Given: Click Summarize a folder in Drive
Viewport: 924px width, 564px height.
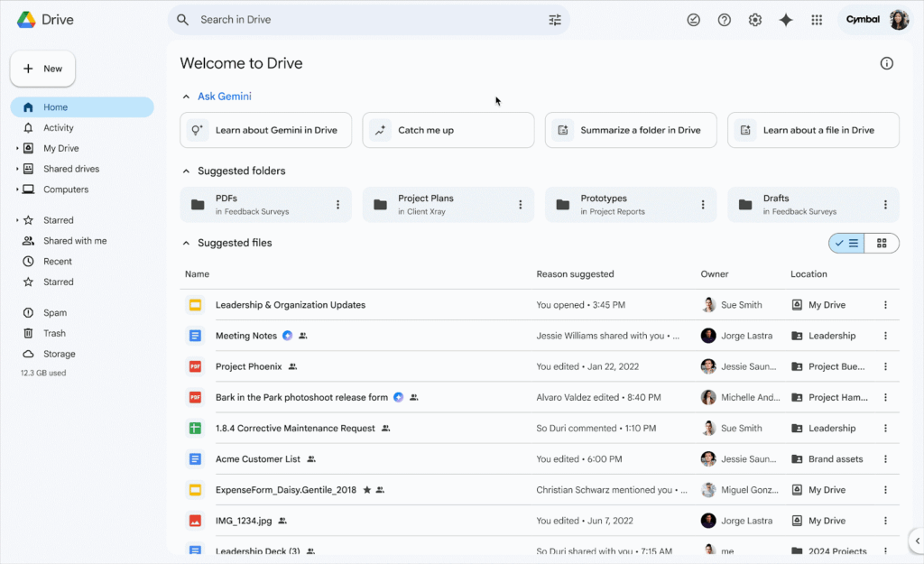Looking at the screenshot, I should coord(631,130).
